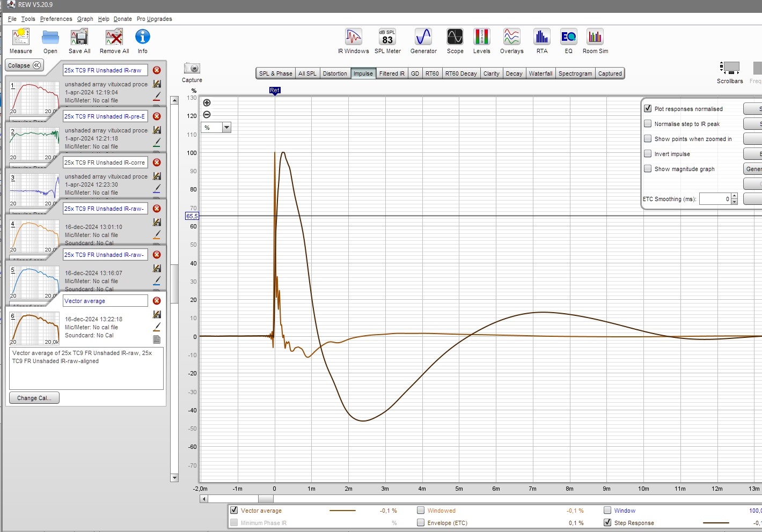Open the File menu
The width and height of the screenshot is (762, 532).
12,19
